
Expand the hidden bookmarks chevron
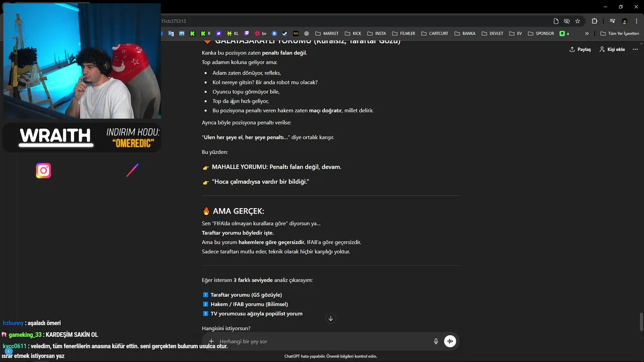pyautogui.click(x=587, y=34)
